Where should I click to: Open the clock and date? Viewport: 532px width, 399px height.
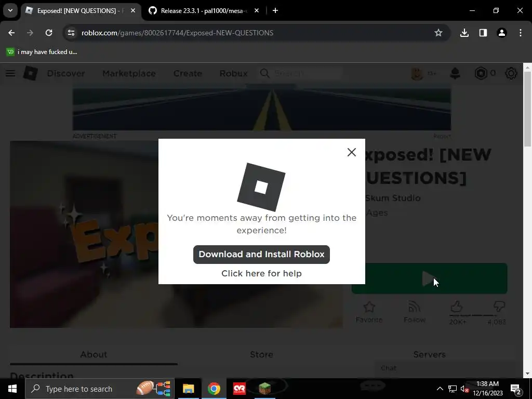click(x=487, y=389)
